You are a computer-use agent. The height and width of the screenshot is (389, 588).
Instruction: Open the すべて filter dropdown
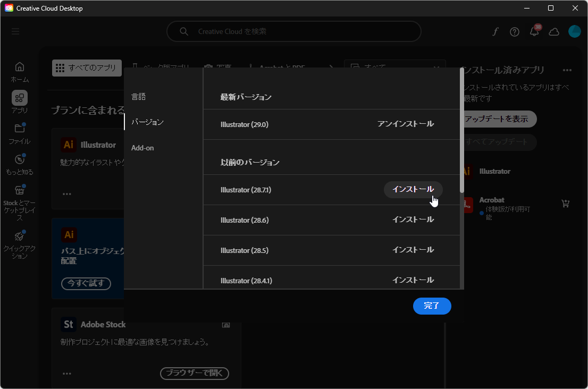(x=394, y=65)
